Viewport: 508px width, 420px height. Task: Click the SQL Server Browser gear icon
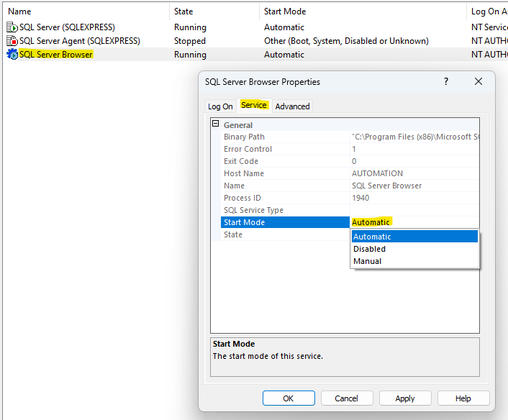click(x=12, y=54)
